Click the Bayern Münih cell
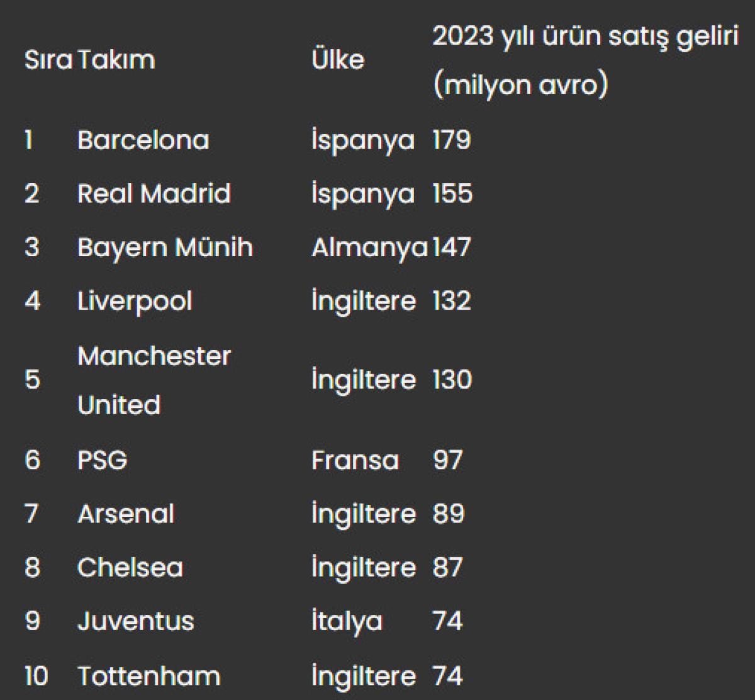 [165, 247]
